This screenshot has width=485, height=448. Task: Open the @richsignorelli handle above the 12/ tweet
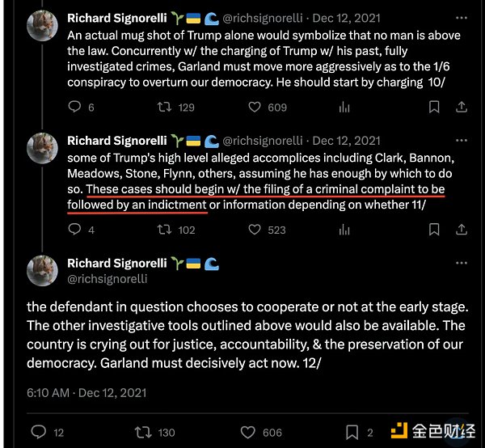(x=108, y=278)
